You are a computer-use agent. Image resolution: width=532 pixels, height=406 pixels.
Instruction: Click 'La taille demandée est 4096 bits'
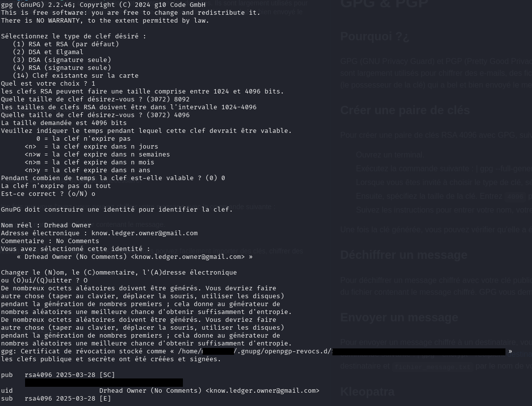pyautogui.click(x=63, y=123)
